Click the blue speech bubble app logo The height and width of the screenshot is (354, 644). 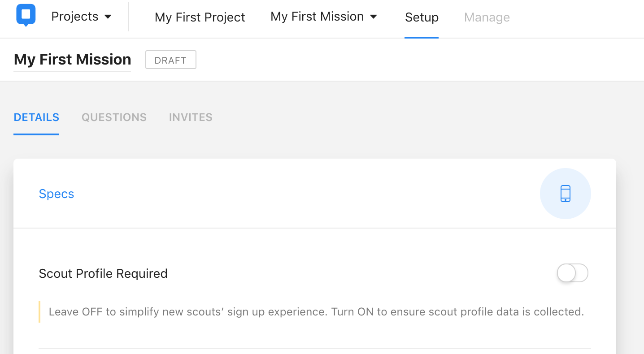pos(26,15)
